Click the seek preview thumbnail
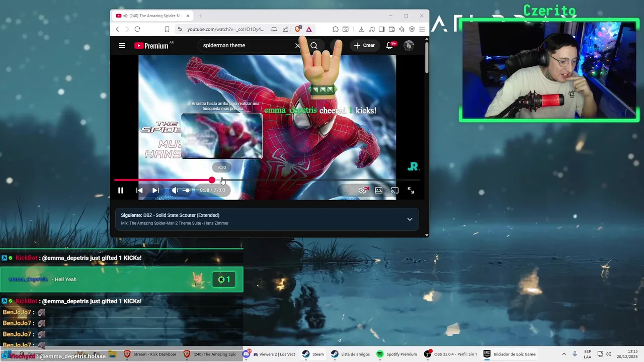Image resolution: width=644 pixels, height=362 pixels. [x=221, y=136]
